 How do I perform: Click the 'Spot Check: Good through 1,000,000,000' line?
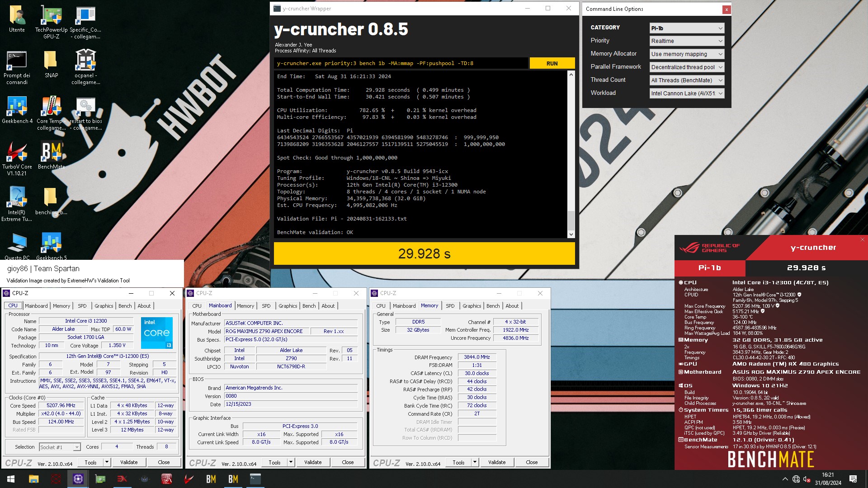[x=337, y=158]
